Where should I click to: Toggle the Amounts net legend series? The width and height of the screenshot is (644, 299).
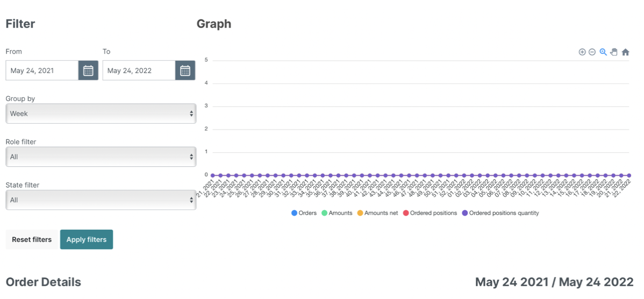click(x=378, y=213)
